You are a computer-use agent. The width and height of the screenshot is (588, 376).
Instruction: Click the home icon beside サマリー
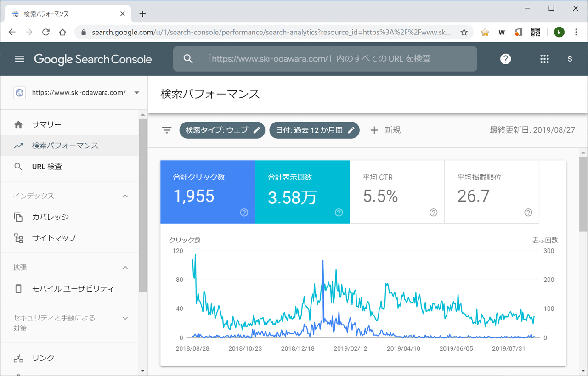coord(18,124)
